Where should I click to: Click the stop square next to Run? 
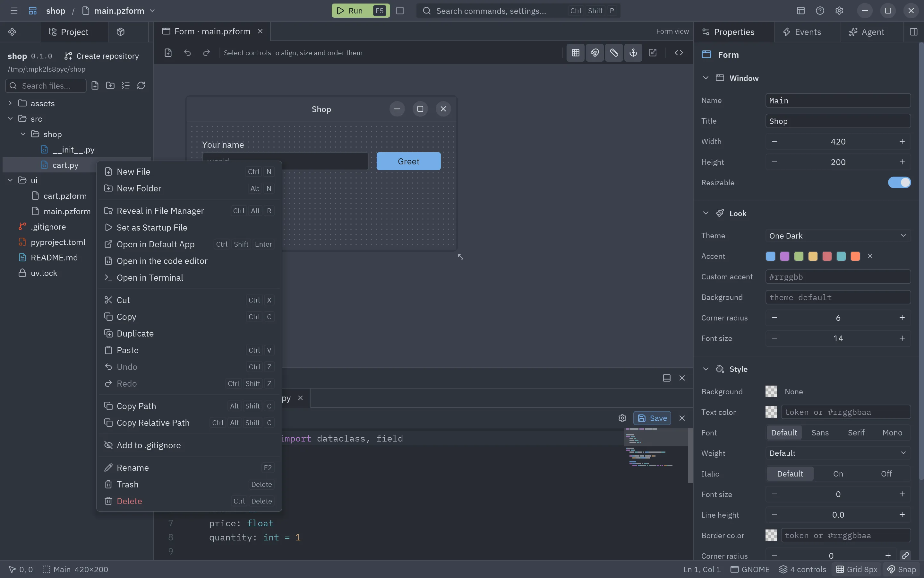coord(400,11)
